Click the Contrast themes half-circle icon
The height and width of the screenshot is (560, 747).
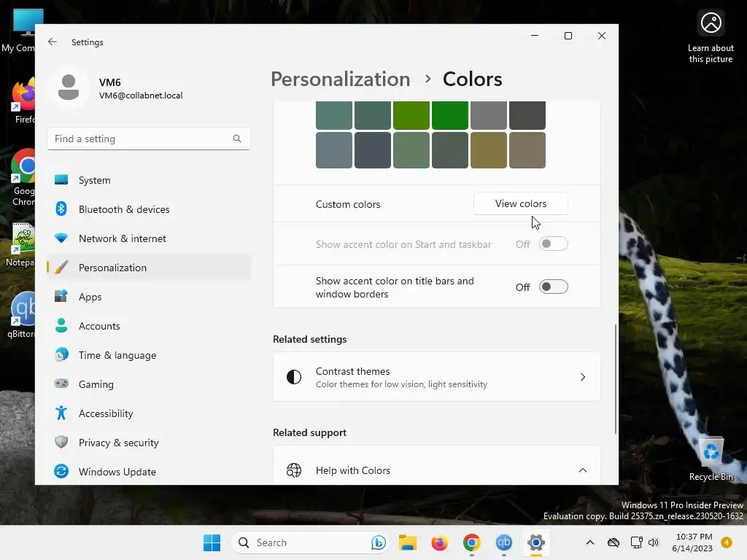[294, 377]
